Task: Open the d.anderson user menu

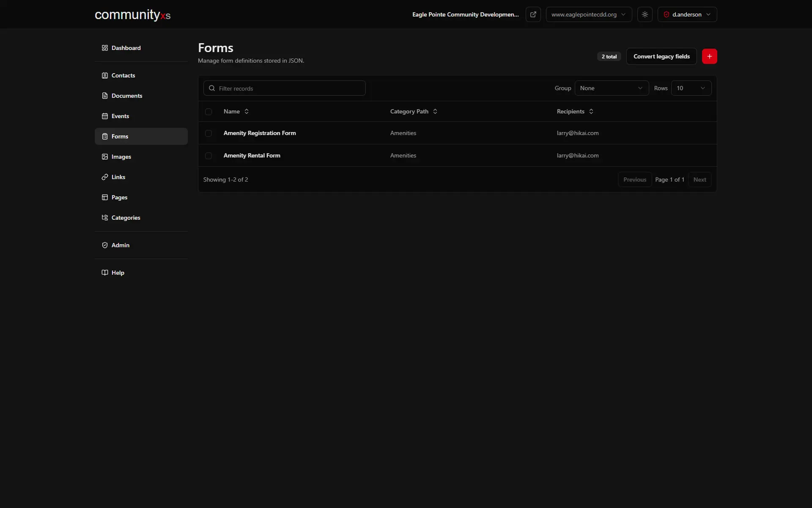Action: (x=687, y=14)
